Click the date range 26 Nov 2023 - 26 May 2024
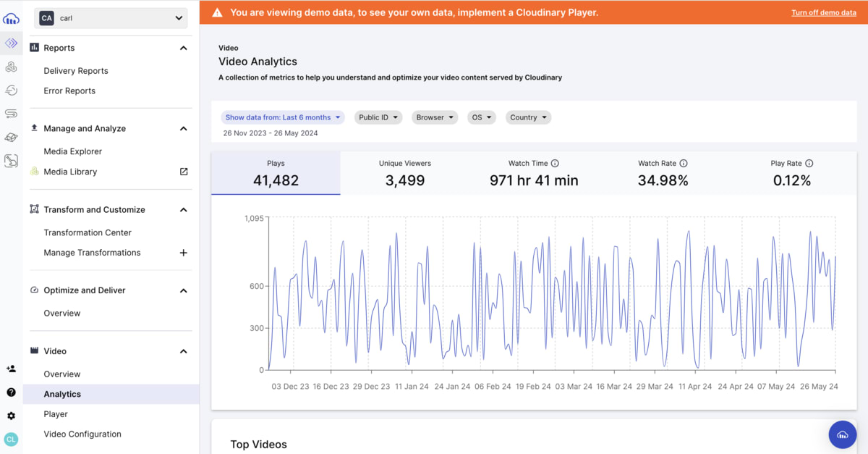This screenshot has height=454, width=868. click(271, 133)
